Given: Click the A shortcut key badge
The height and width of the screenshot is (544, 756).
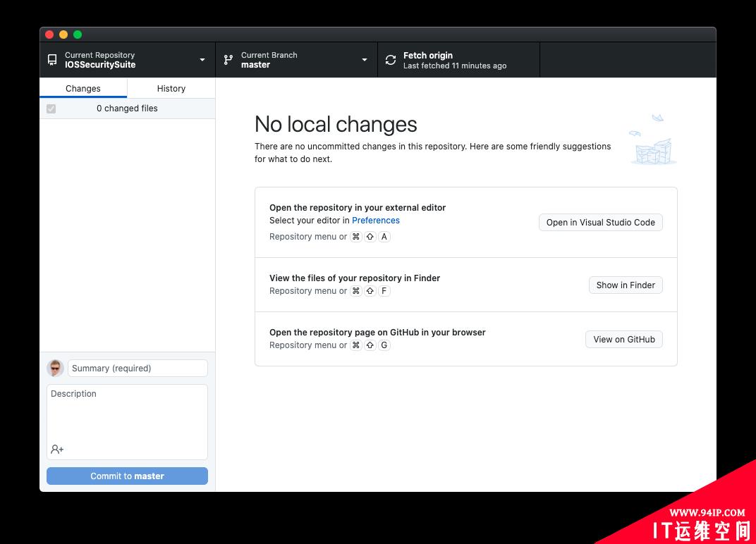Looking at the screenshot, I should tap(384, 237).
